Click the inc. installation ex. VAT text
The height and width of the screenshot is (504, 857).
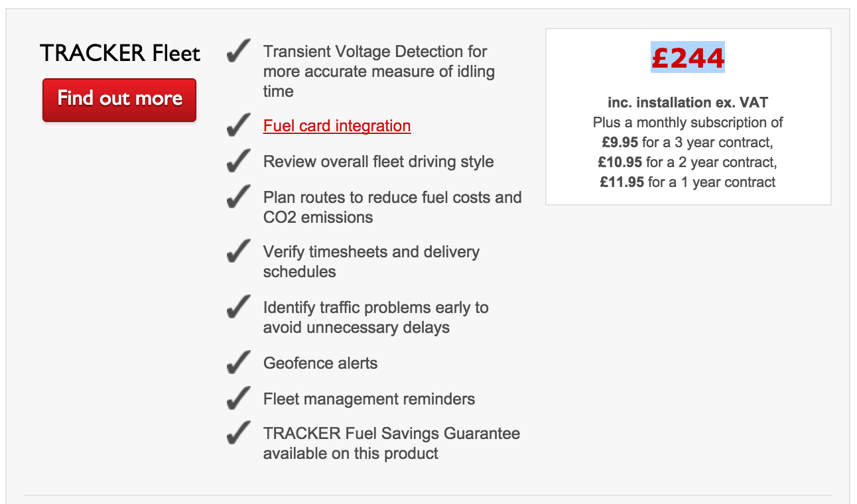point(688,103)
